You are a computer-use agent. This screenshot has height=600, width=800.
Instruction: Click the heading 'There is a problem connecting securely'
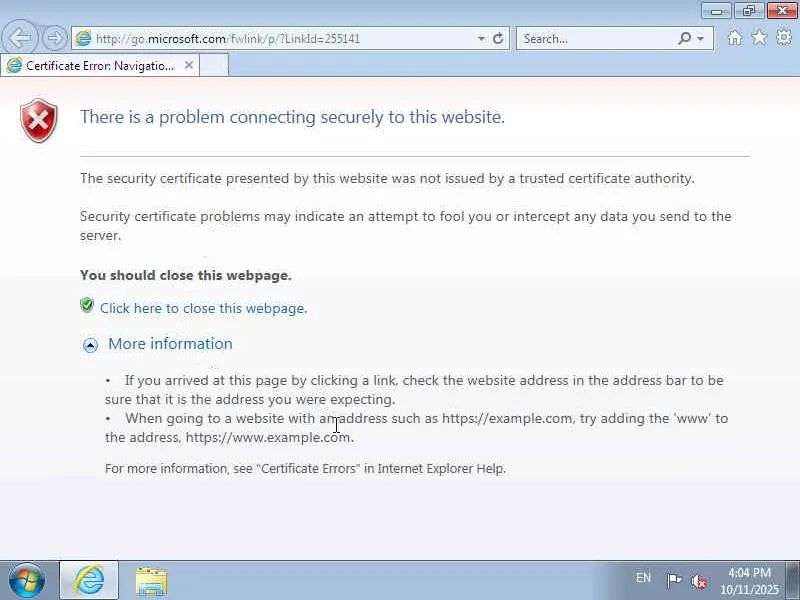click(292, 117)
